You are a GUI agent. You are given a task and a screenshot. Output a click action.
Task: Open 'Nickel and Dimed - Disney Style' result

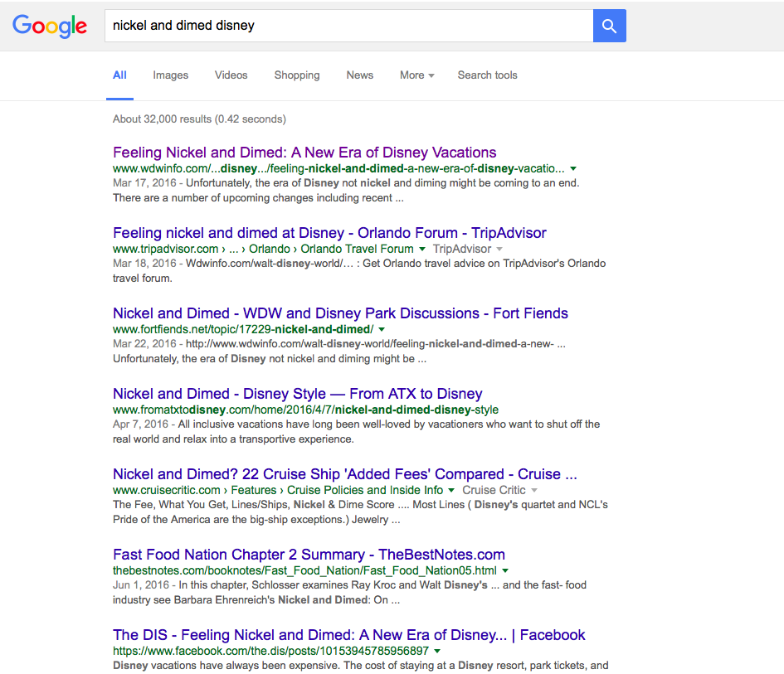[298, 393]
